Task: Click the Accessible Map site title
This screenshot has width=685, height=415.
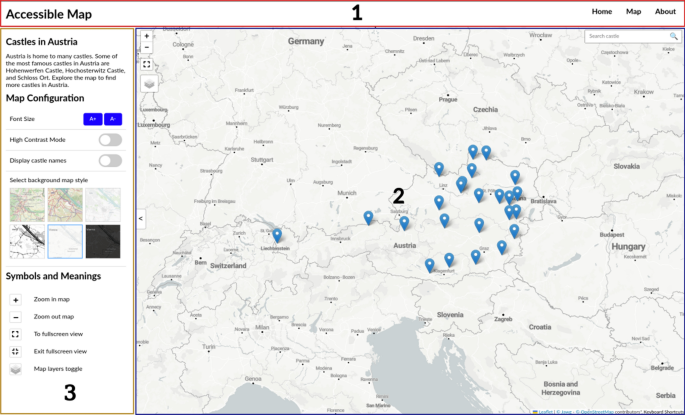Action: (x=48, y=14)
